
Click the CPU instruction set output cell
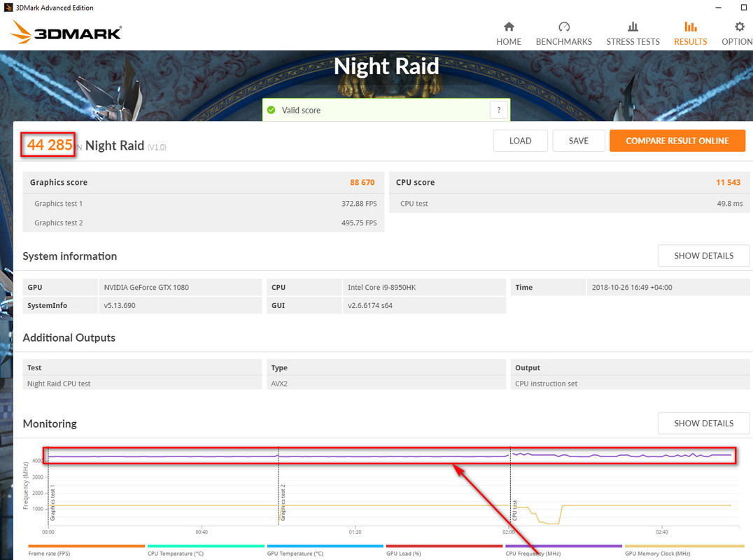pyautogui.click(x=630, y=384)
